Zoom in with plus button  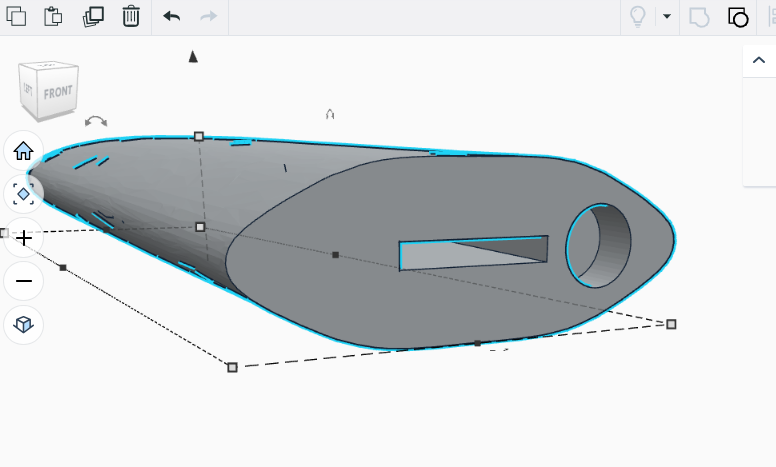pyautogui.click(x=23, y=238)
